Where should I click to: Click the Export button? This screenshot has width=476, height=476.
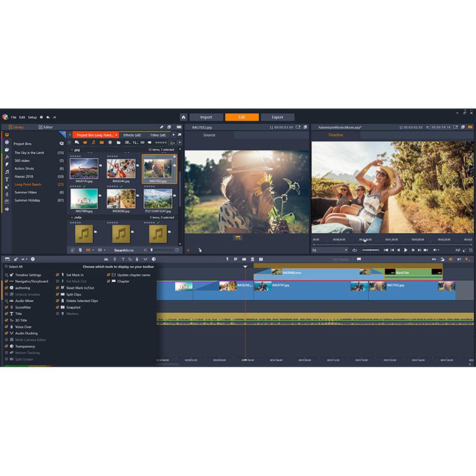(278, 117)
